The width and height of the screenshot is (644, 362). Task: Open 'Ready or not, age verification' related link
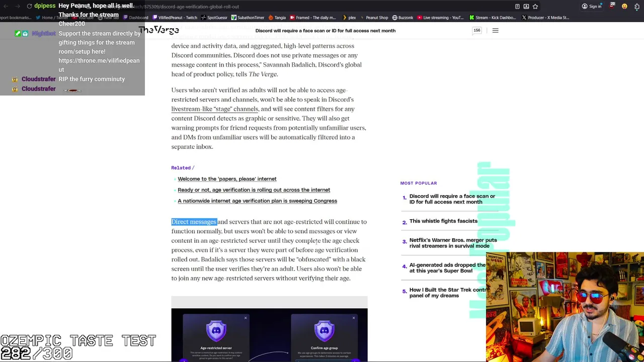coord(254,190)
